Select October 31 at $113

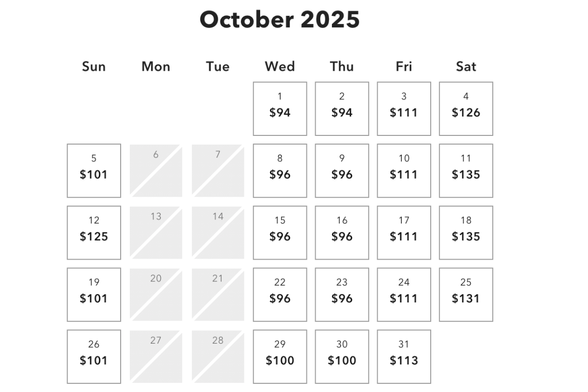click(404, 356)
